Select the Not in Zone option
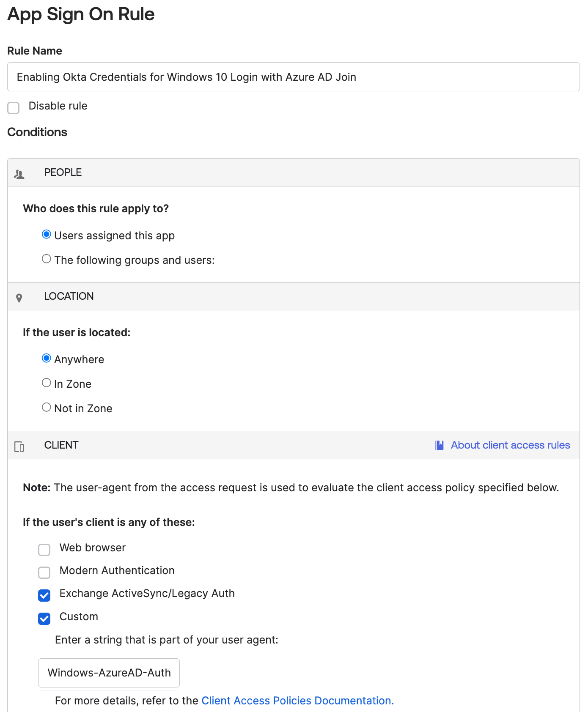Image resolution: width=588 pixels, height=712 pixels. [47, 407]
